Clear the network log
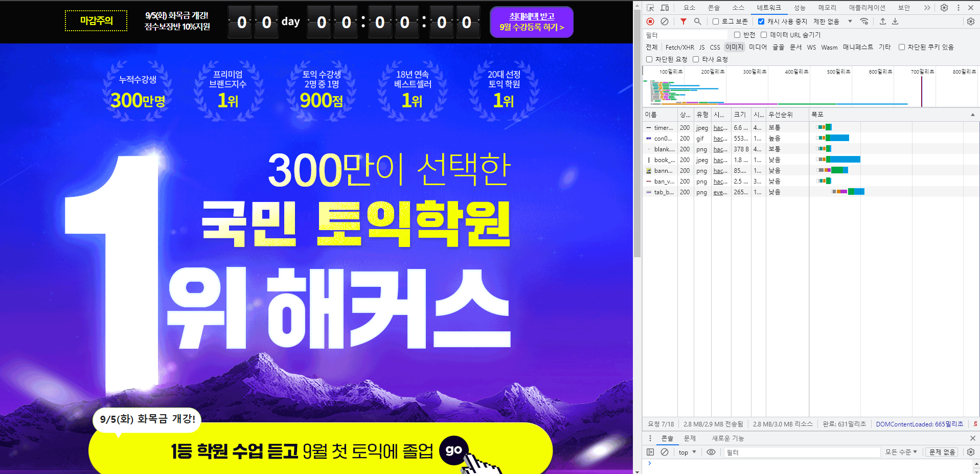This screenshot has height=474, width=980. [665, 21]
